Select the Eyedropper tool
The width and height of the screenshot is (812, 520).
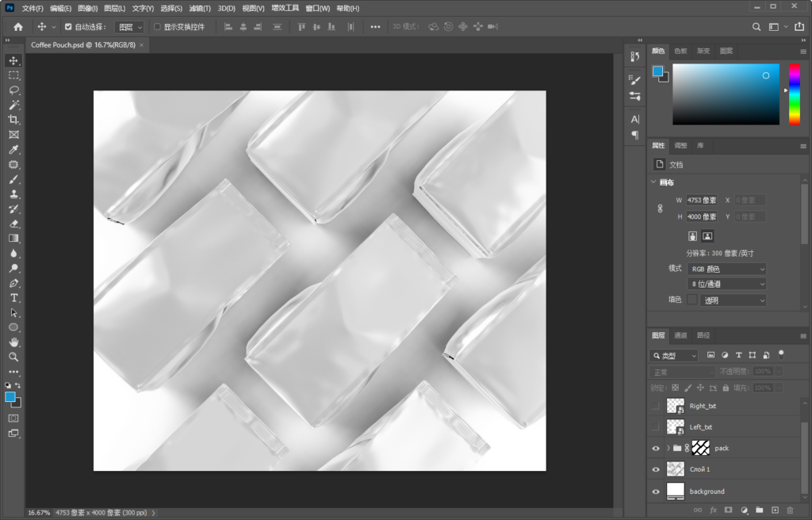pos(13,150)
